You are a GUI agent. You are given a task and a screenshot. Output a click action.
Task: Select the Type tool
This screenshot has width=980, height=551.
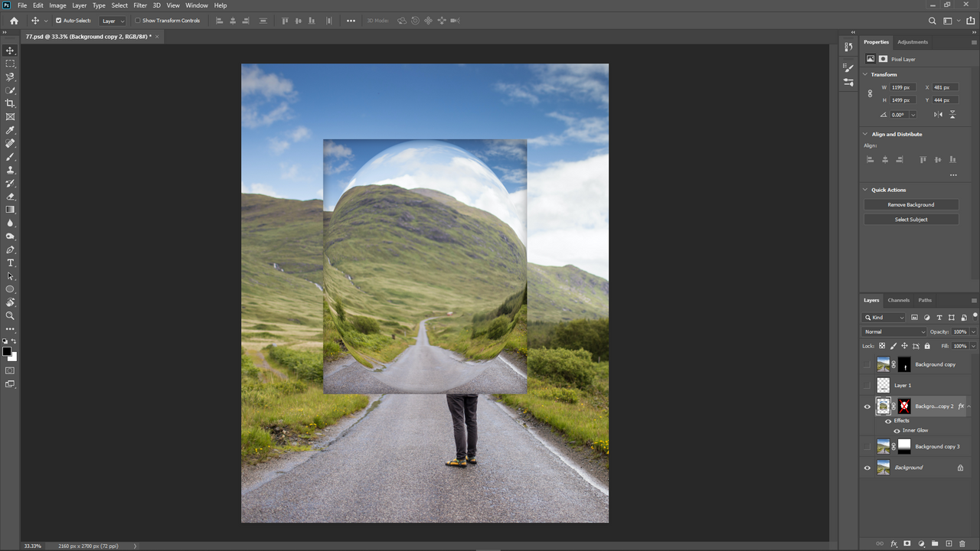(10, 262)
